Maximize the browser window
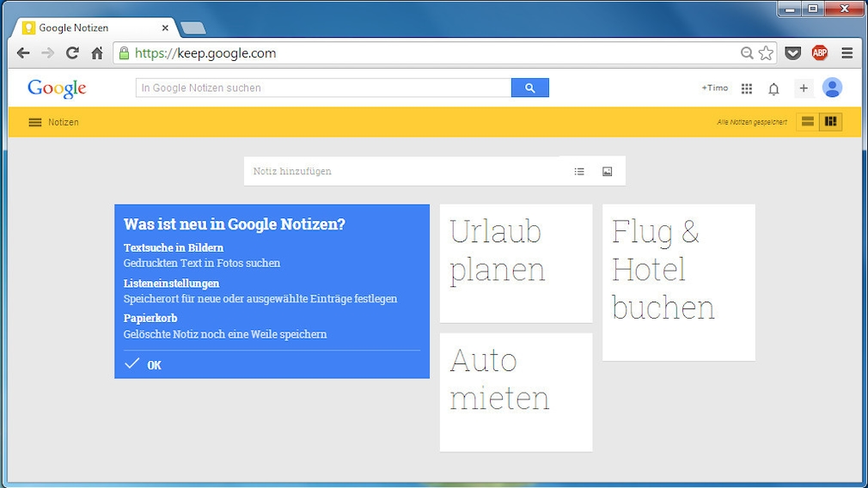The height and width of the screenshot is (488, 868). coord(813,9)
